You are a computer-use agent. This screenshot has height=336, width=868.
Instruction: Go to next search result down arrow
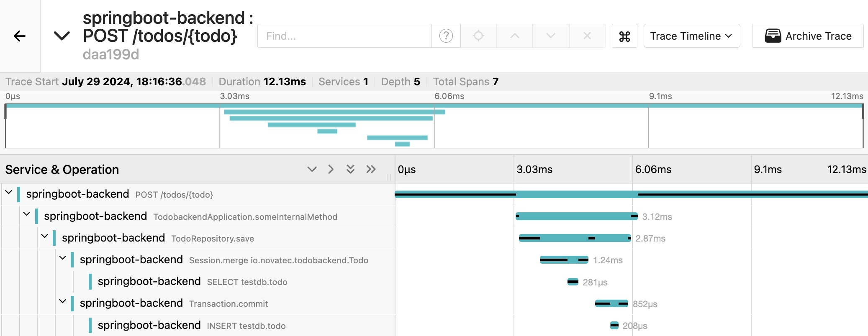coord(551,36)
